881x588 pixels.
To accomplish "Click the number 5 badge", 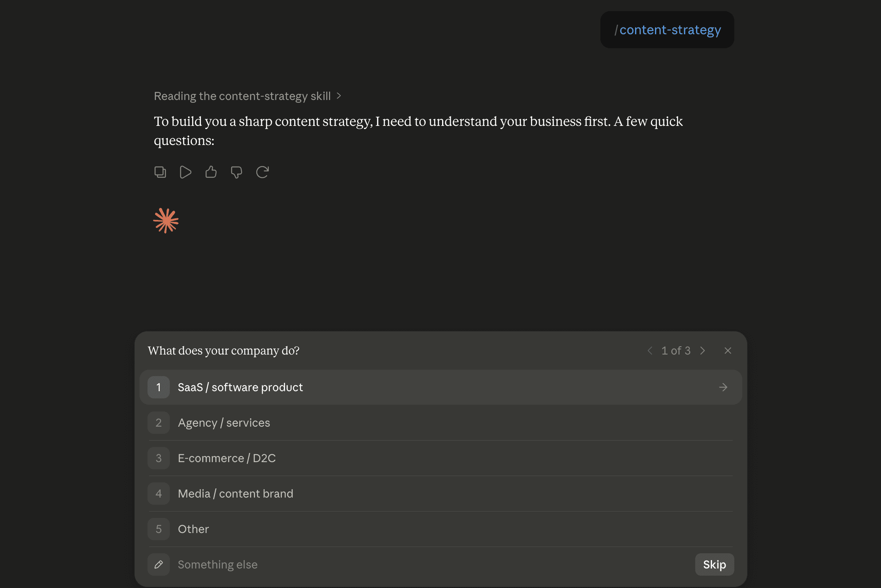I will 159,529.
